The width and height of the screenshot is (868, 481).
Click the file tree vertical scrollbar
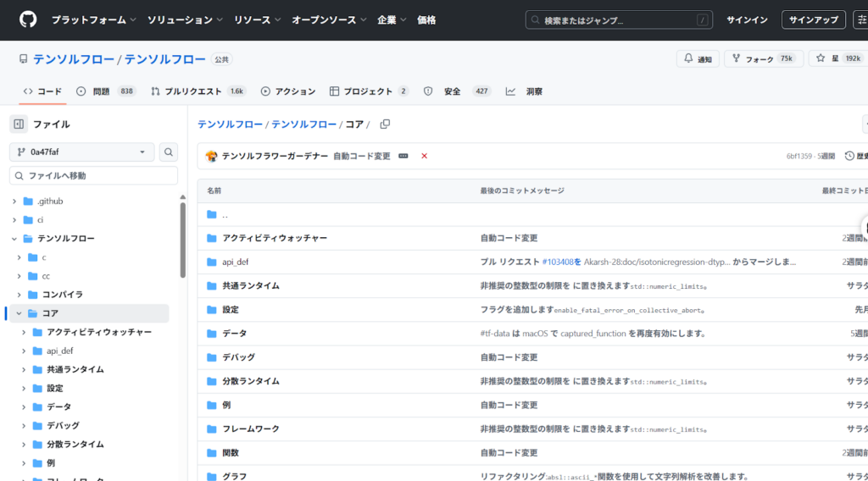182,241
